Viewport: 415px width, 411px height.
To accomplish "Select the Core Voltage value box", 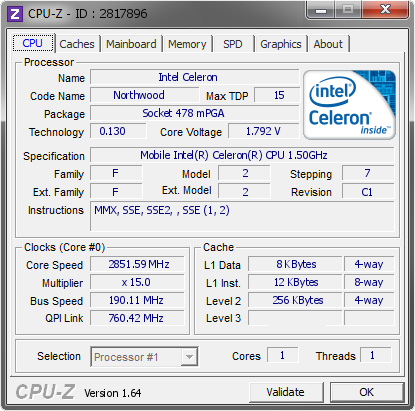I will pos(263,131).
